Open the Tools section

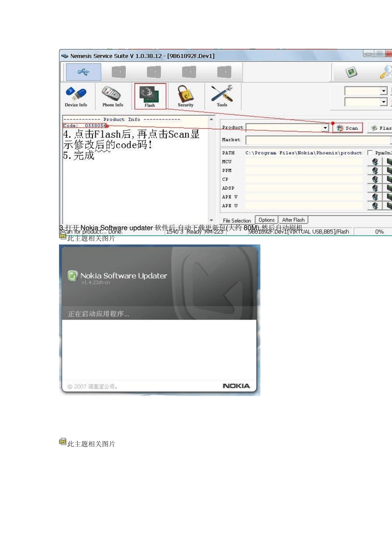point(222,96)
